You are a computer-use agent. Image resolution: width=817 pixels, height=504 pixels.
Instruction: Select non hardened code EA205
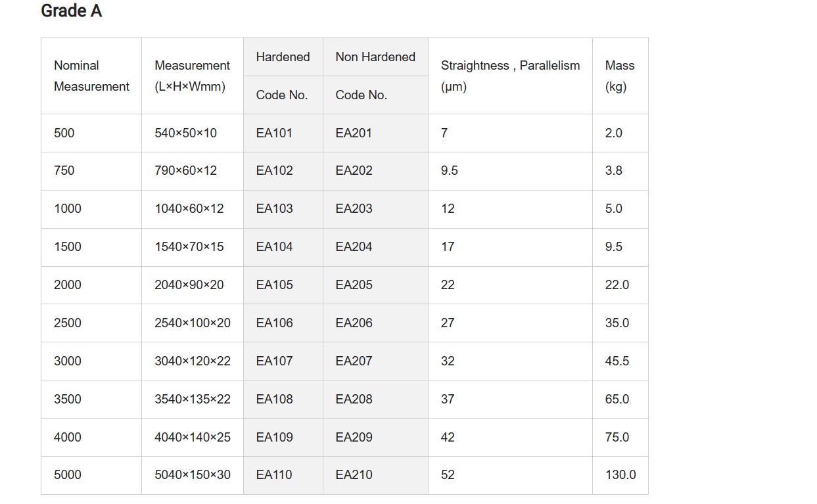354,285
